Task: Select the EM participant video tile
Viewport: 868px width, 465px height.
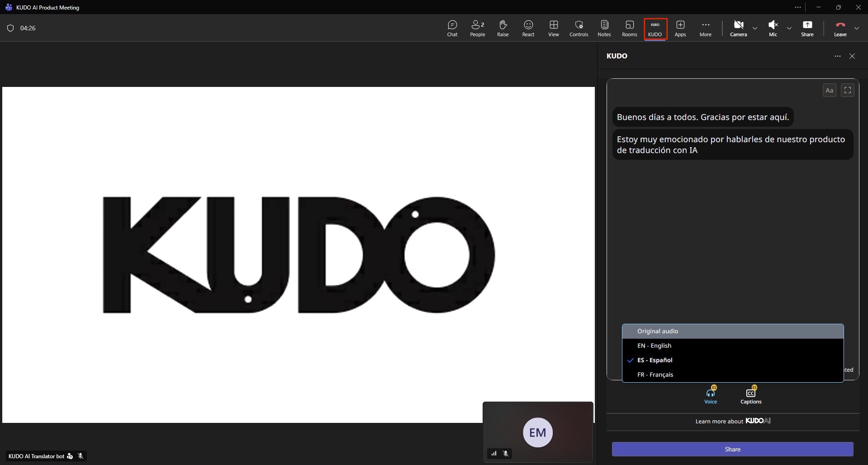Action: (x=538, y=432)
